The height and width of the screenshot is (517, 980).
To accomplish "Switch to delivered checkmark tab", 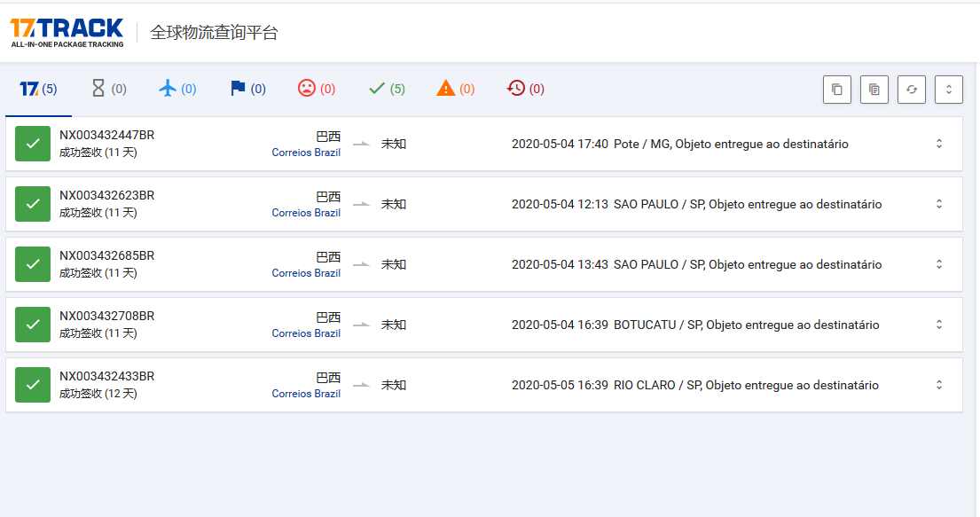I will click(387, 89).
